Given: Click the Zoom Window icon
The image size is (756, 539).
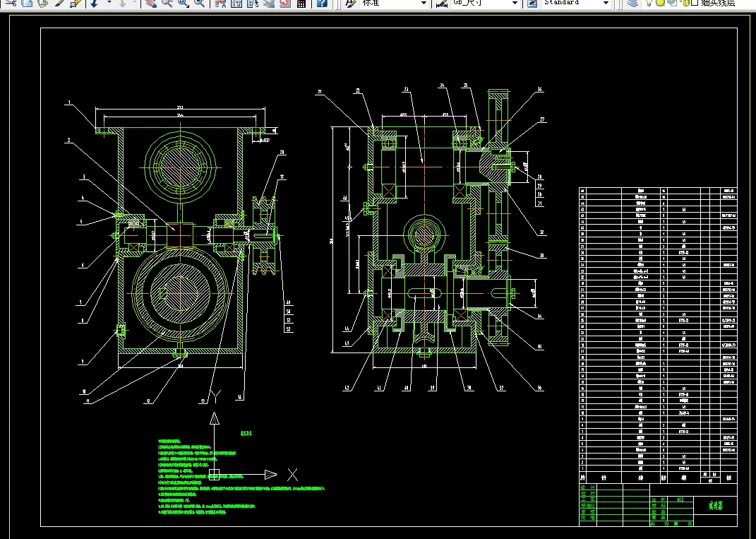Looking at the screenshot, I should tap(184, 3).
